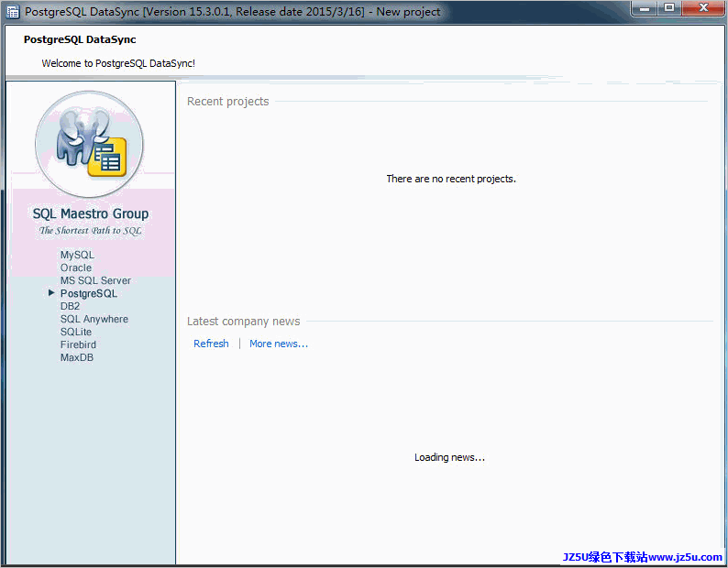
Task: Open the MS SQL Server link
Action: [95, 280]
